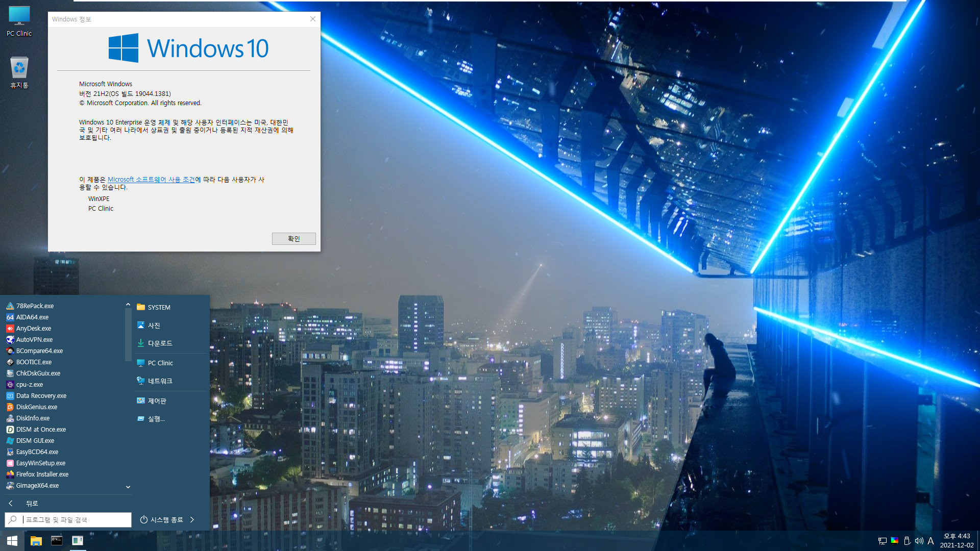Toggle the IME input mode indicator A
Screen dimensions: 980x551
point(930,541)
